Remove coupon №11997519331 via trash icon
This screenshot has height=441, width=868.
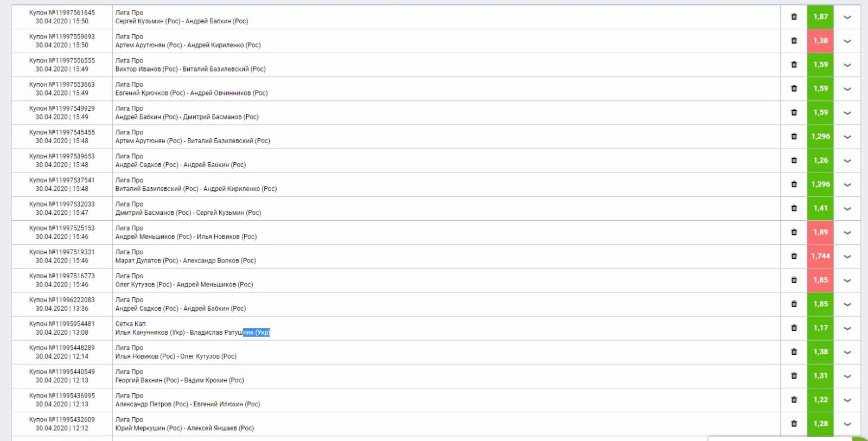(x=794, y=255)
